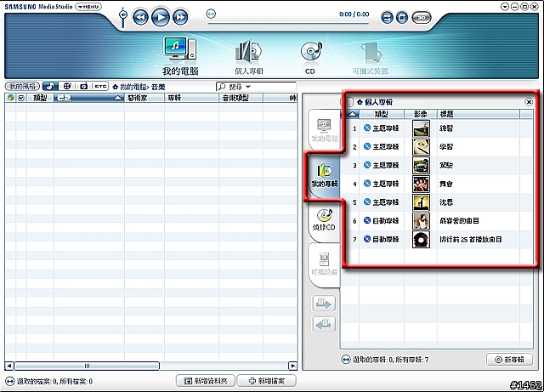Select the 學習 album thumbnail
The image size is (544, 392).
421,146
